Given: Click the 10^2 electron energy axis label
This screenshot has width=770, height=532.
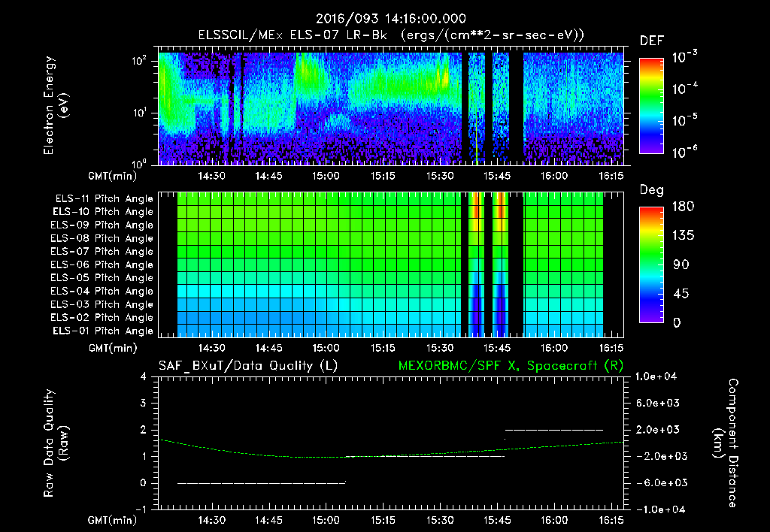Looking at the screenshot, I should click(139, 61).
